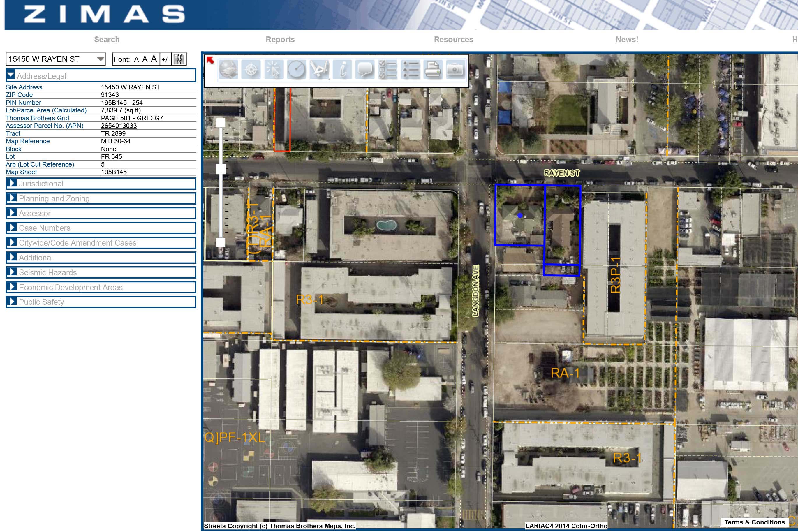Click the Assessor Parcel number 2654013033 link
Screen dimensions: 798x532
[x=119, y=126]
